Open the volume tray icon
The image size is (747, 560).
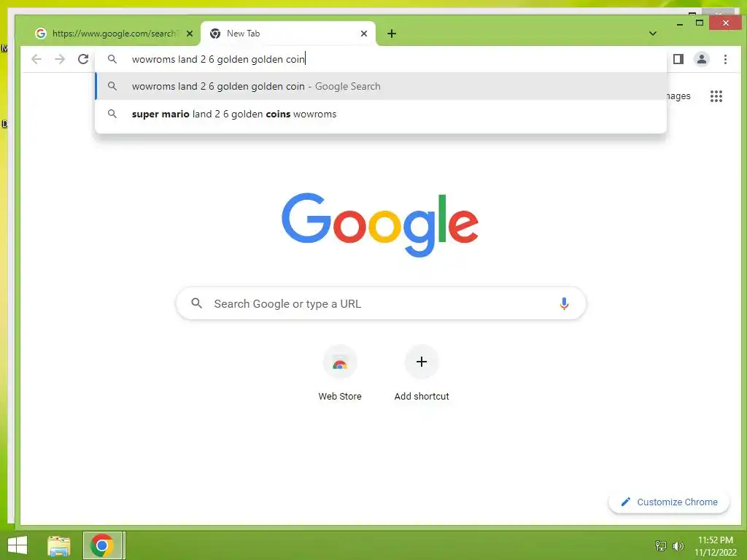[x=678, y=546]
